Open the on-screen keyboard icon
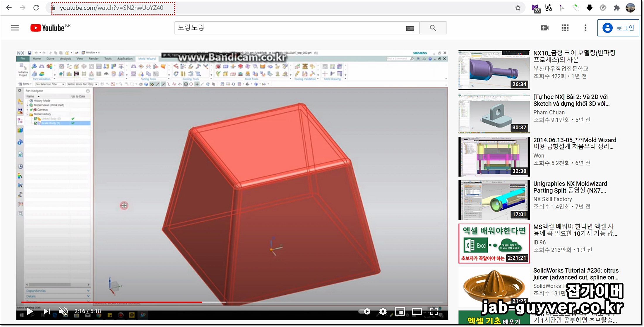 (410, 28)
